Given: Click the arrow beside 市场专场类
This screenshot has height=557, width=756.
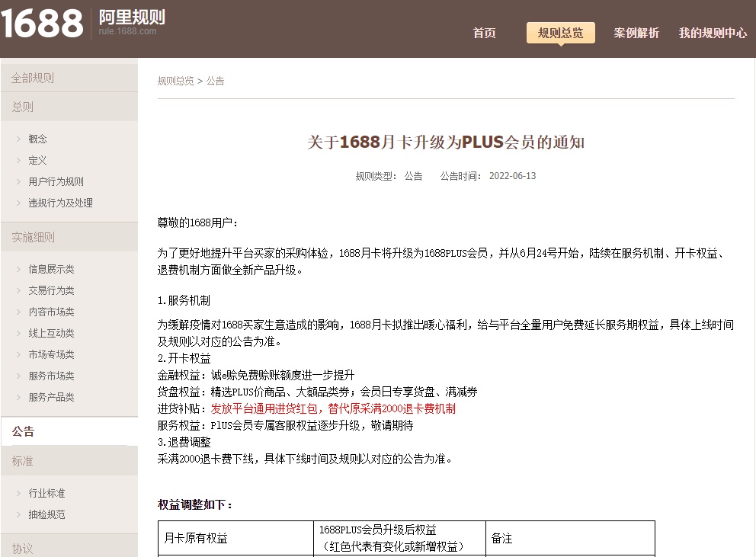Looking at the screenshot, I should point(18,354).
